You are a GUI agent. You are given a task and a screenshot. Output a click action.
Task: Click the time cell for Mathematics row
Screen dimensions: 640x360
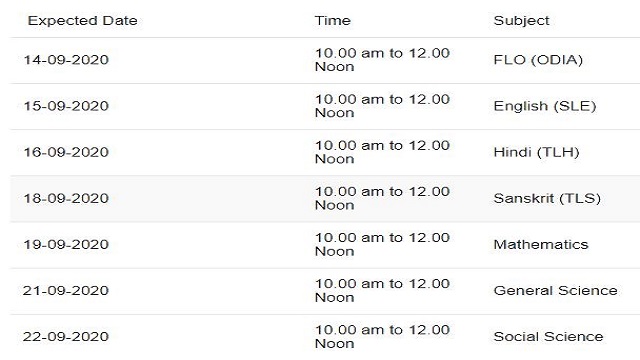(382, 244)
